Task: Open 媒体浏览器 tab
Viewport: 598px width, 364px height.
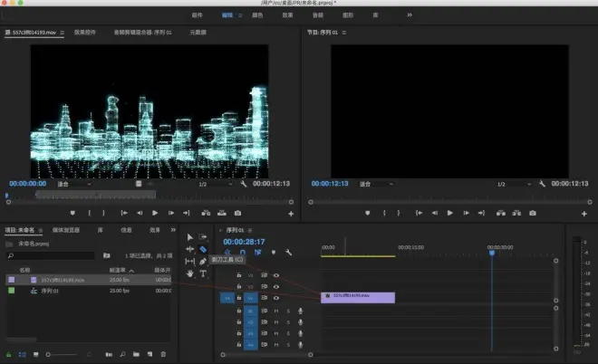Action: pos(66,230)
